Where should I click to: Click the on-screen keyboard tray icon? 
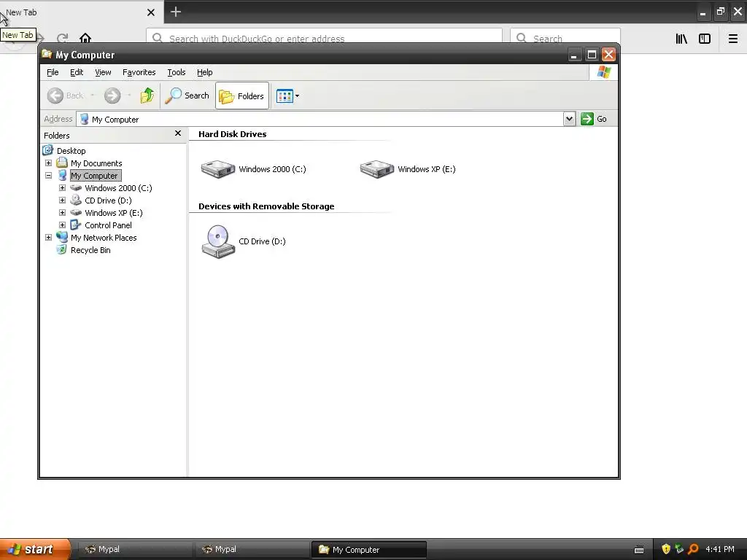point(639,550)
